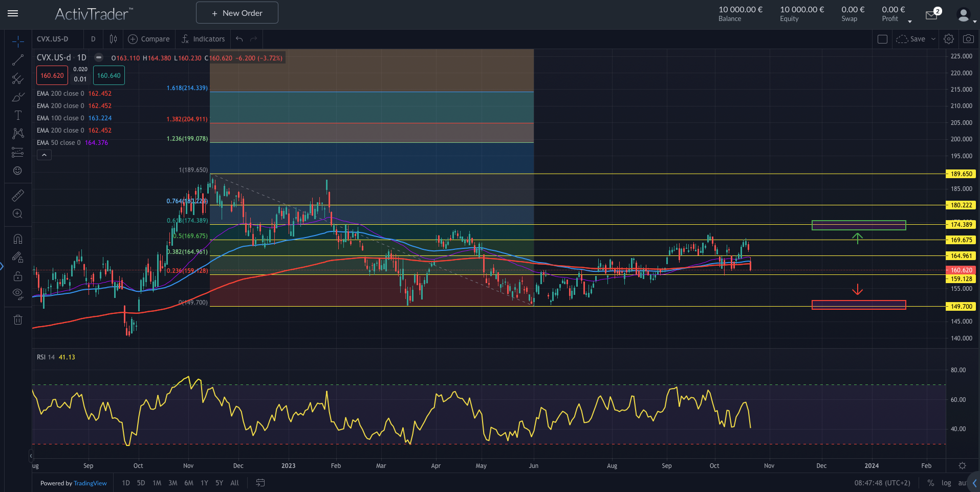Hide all drawings with eye icon
The width and height of the screenshot is (980, 492).
click(x=18, y=294)
